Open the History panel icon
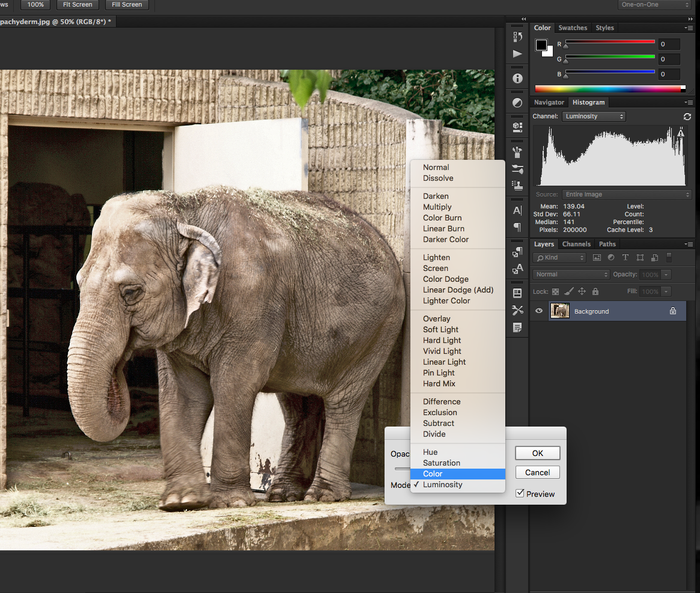 point(517,37)
